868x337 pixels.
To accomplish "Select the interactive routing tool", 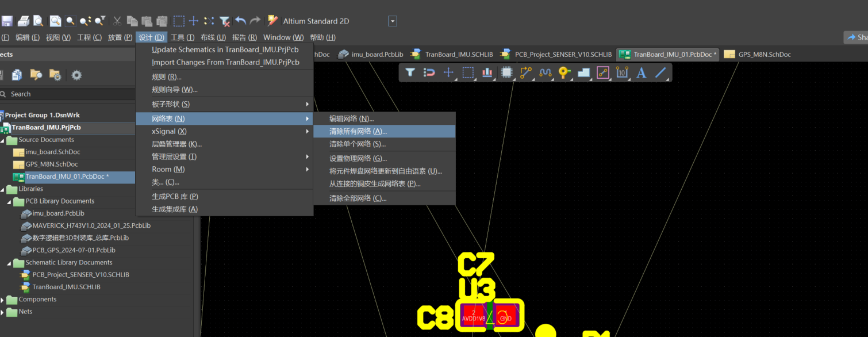I will point(526,72).
